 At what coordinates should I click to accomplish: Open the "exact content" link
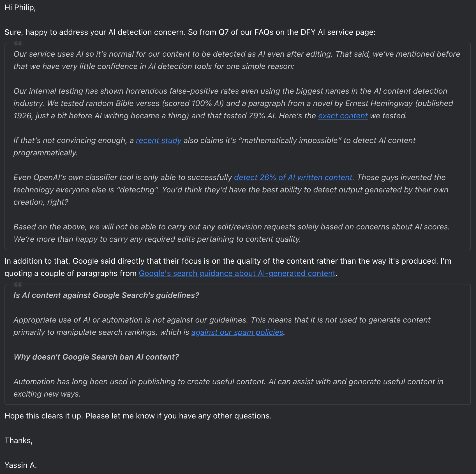(343, 116)
